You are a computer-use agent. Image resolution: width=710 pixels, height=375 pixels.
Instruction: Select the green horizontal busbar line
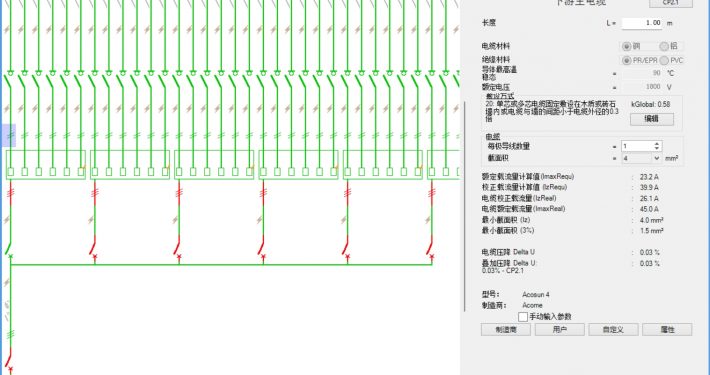221,264
